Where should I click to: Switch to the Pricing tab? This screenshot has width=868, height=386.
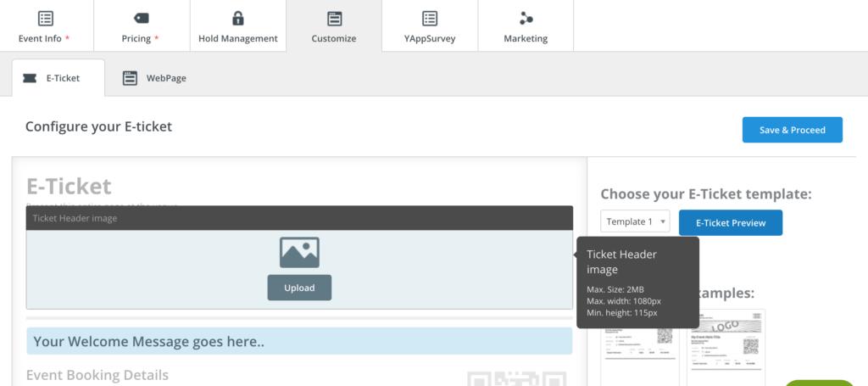coord(142,25)
